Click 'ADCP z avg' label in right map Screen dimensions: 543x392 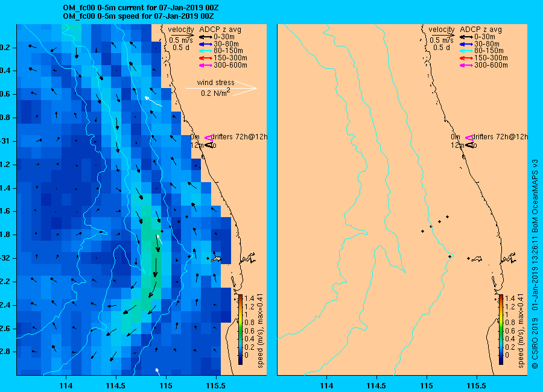pos(481,30)
